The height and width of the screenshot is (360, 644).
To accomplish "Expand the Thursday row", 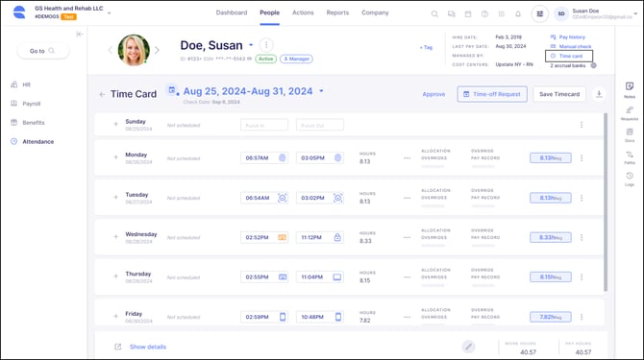I will pyautogui.click(x=115, y=276).
